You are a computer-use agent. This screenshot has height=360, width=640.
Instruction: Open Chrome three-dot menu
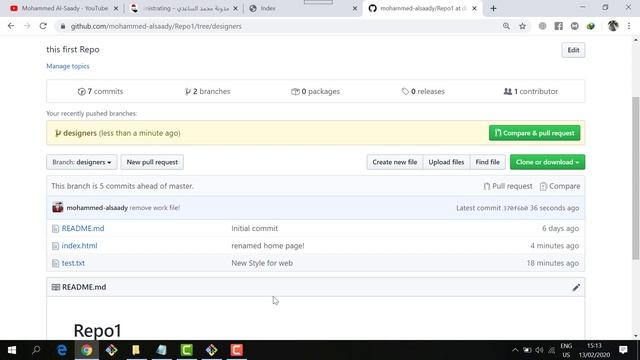pyautogui.click(x=629, y=26)
